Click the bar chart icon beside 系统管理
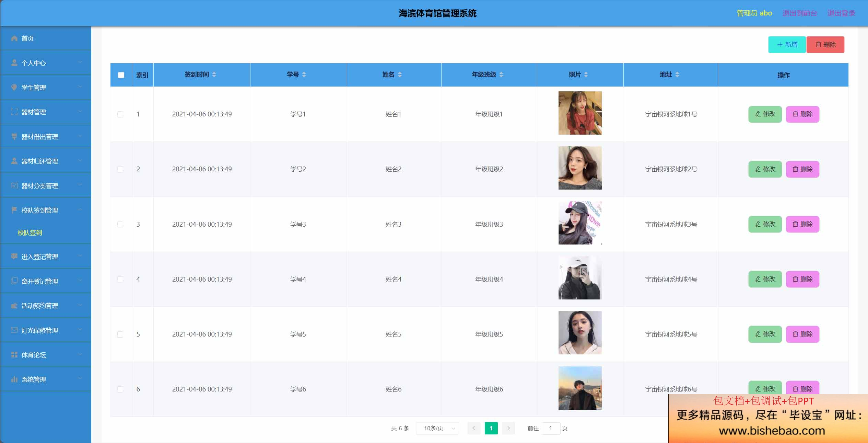This screenshot has width=868, height=443. [14, 379]
